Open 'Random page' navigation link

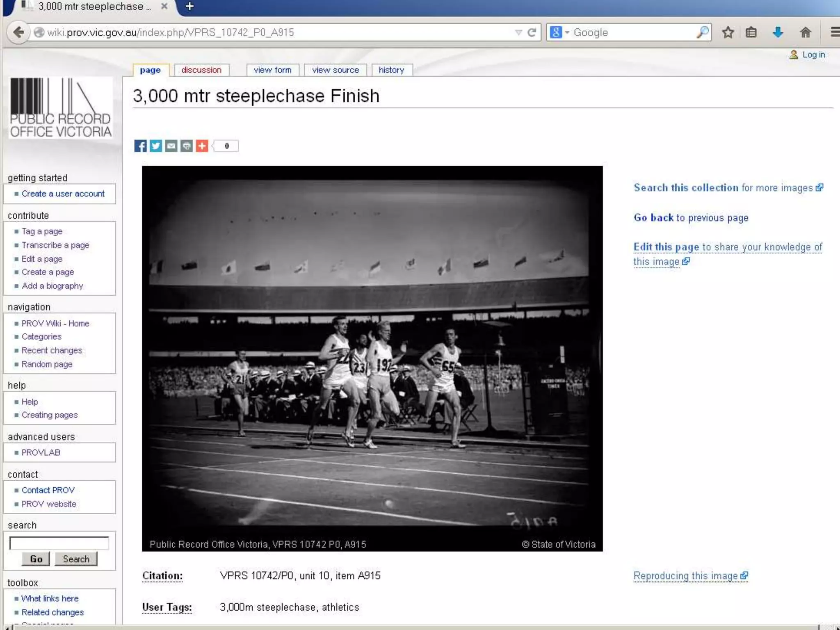click(47, 364)
